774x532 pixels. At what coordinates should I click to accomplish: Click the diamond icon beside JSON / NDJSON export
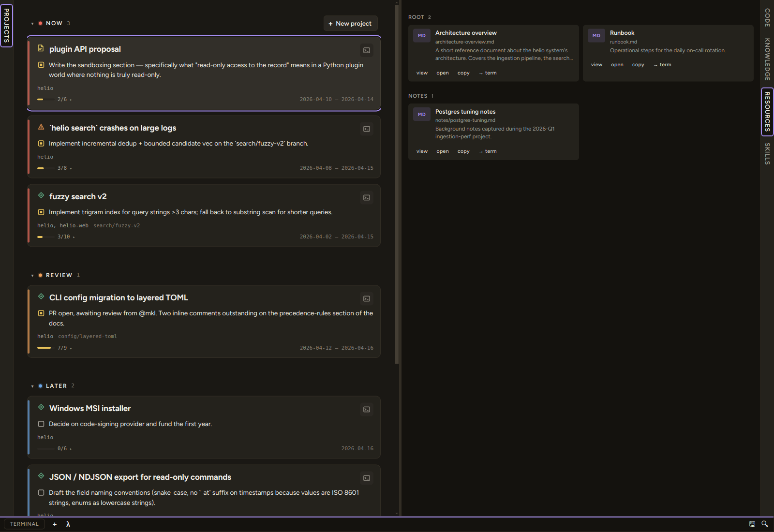[41, 476]
